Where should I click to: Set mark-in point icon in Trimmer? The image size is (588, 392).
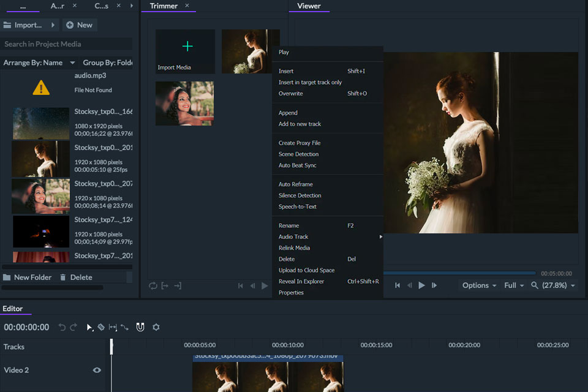165,286
